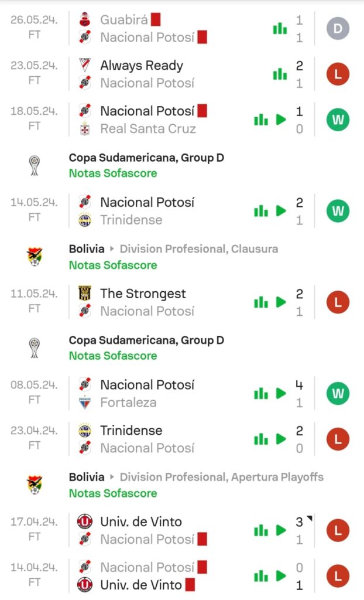Open Notas Sofascore link under Clausura

[113, 265]
